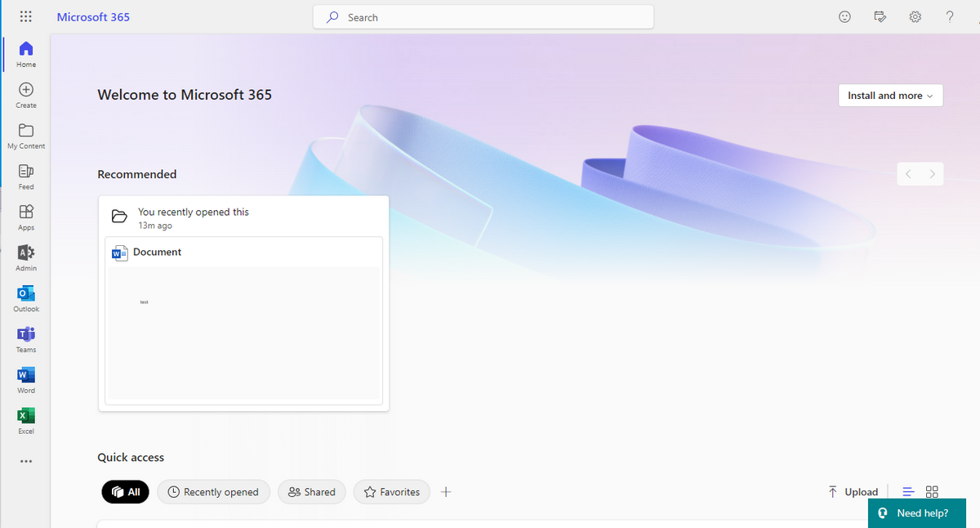The height and width of the screenshot is (528, 980).
Task: Add a new filter with plus button
Action: tap(446, 492)
